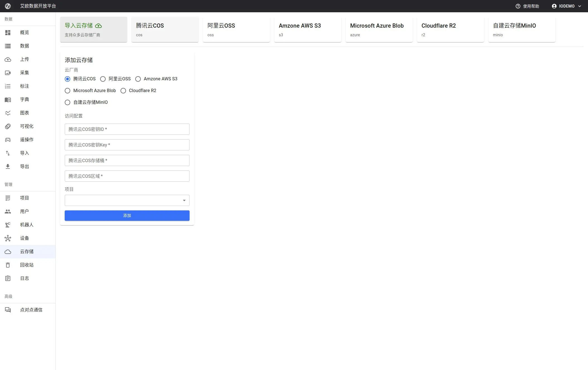Open the Microsoft Azure Blob card
Image resolution: width=588 pixels, height=370 pixels.
(x=379, y=30)
